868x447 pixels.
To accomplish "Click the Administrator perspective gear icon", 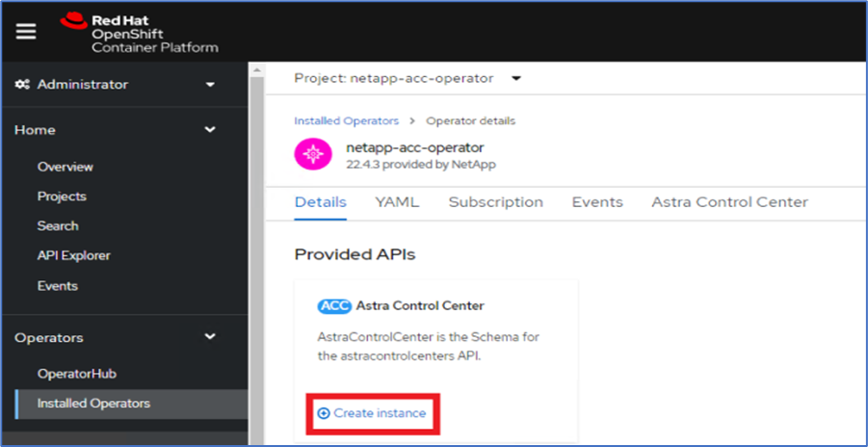I will 23,85.
